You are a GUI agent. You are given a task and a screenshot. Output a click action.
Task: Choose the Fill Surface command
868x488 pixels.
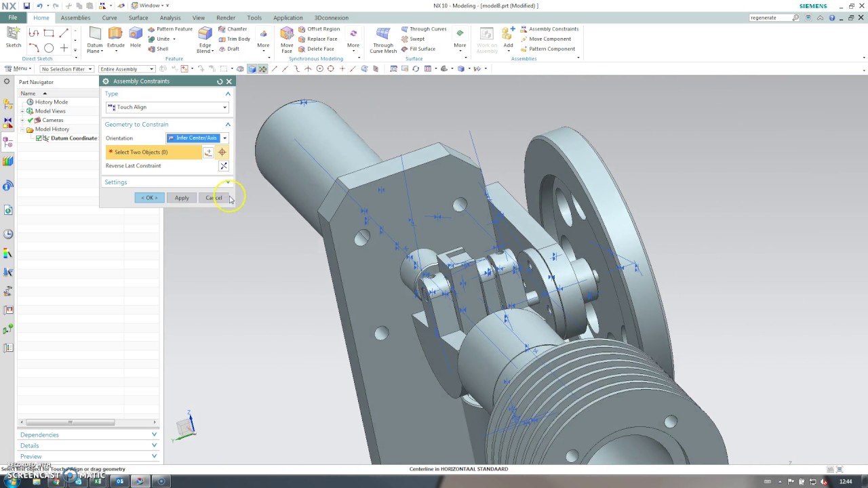[418, 49]
